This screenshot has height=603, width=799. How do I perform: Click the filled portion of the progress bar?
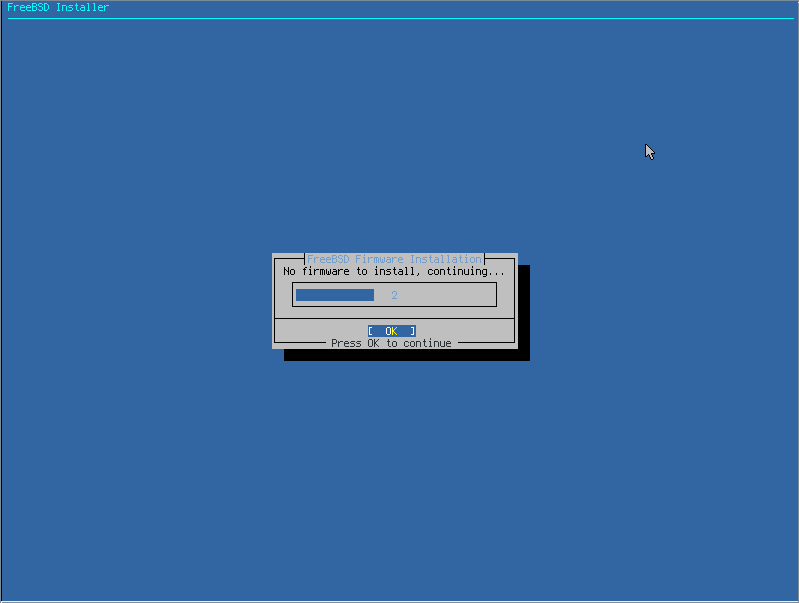pyautogui.click(x=335, y=295)
